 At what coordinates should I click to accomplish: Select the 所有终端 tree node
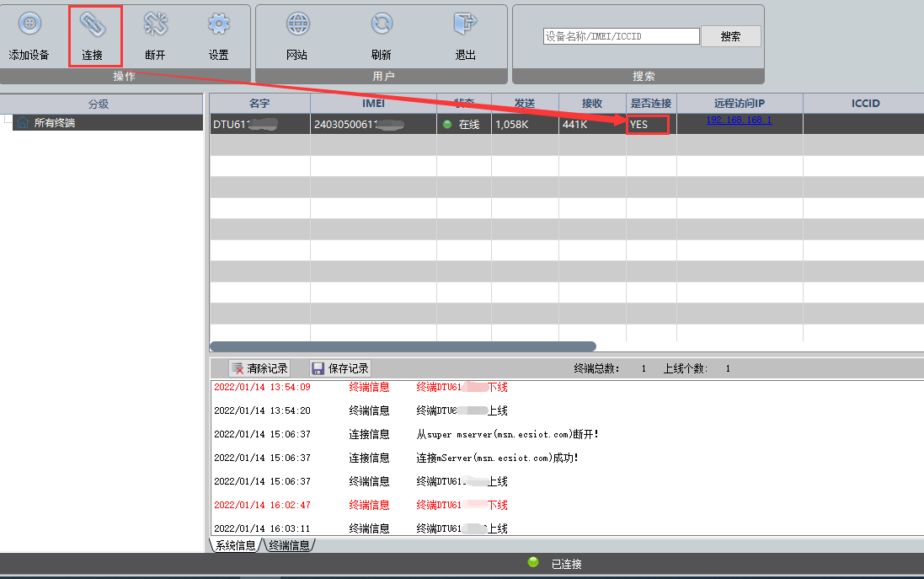107,123
